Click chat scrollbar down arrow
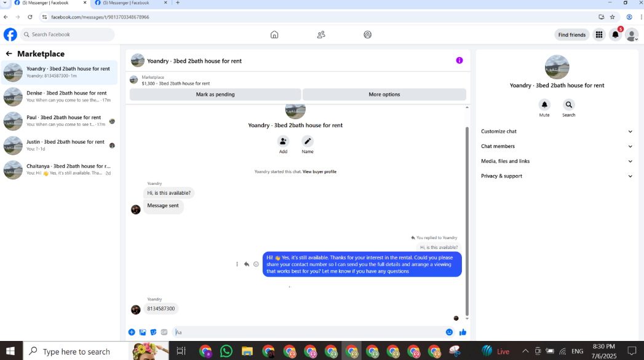This screenshot has width=644, height=360. point(467,319)
